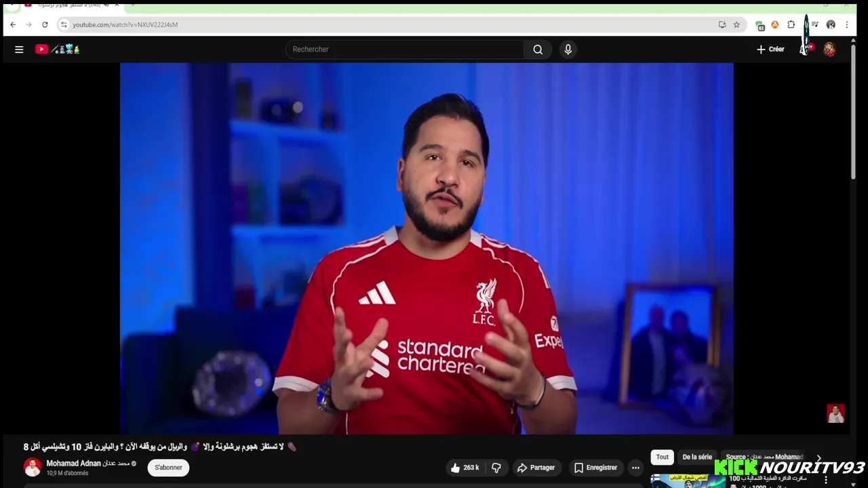Share video via Partager button
Image resolution: width=868 pixels, height=488 pixels.
coord(536,468)
